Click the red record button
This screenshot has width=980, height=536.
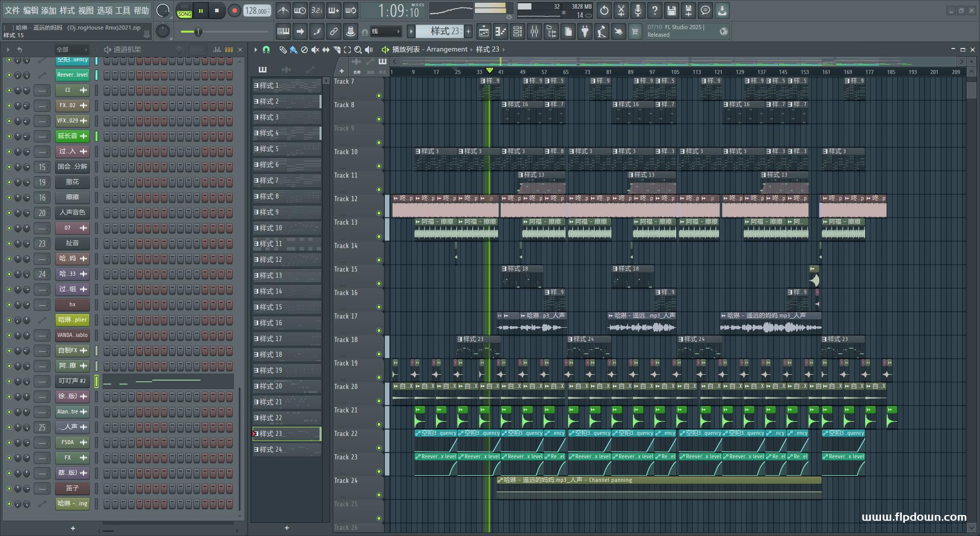click(x=234, y=10)
